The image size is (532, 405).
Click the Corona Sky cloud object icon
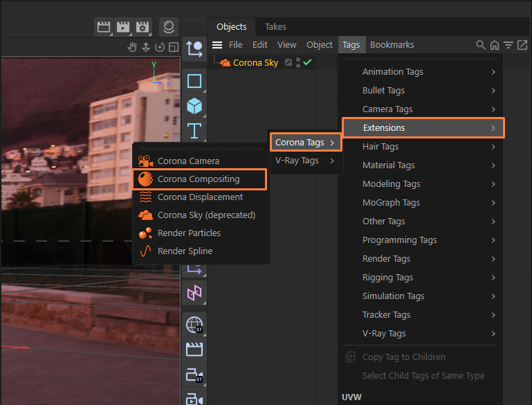[x=225, y=63]
